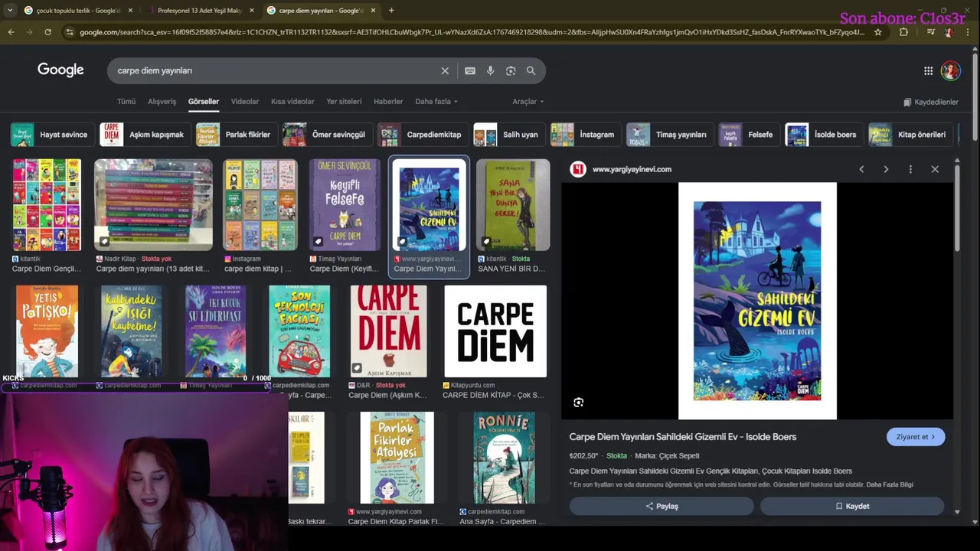This screenshot has width=980, height=551.
Task: Open the black-and-white Carpe Diem logo thumbnail
Action: [495, 331]
